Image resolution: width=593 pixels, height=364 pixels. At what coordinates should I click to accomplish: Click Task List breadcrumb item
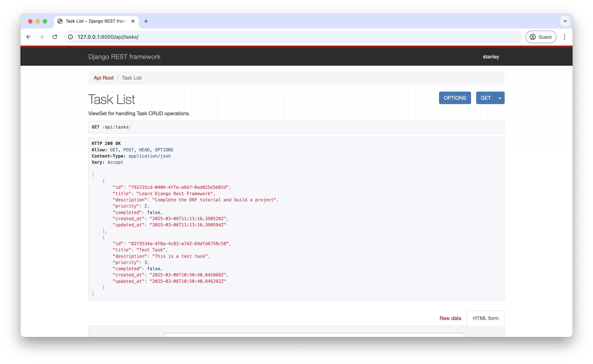pos(132,78)
